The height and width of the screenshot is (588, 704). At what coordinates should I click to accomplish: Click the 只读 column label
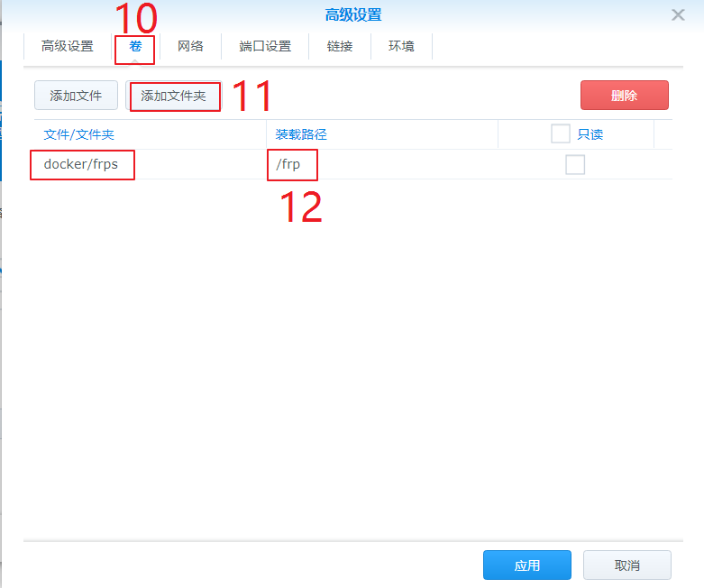(590, 134)
